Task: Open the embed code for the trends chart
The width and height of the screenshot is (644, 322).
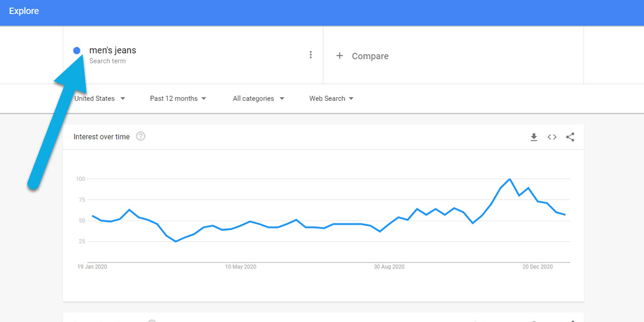Action: [x=552, y=137]
